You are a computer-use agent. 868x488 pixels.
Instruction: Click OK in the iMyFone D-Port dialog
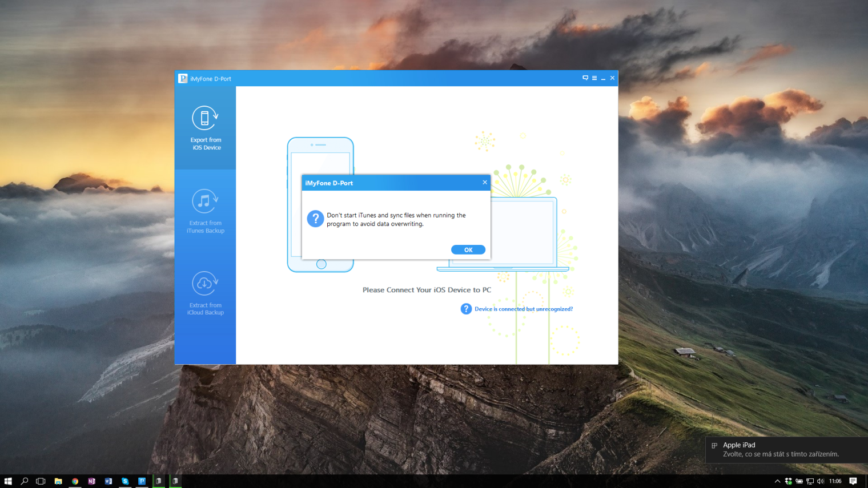click(468, 250)
